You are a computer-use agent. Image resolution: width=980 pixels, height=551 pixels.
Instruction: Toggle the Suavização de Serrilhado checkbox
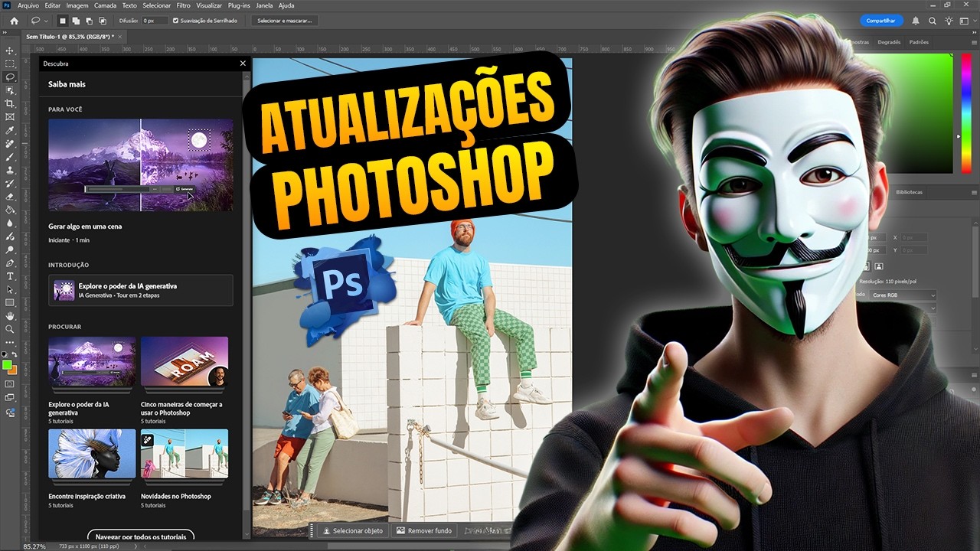coord(175,21)
